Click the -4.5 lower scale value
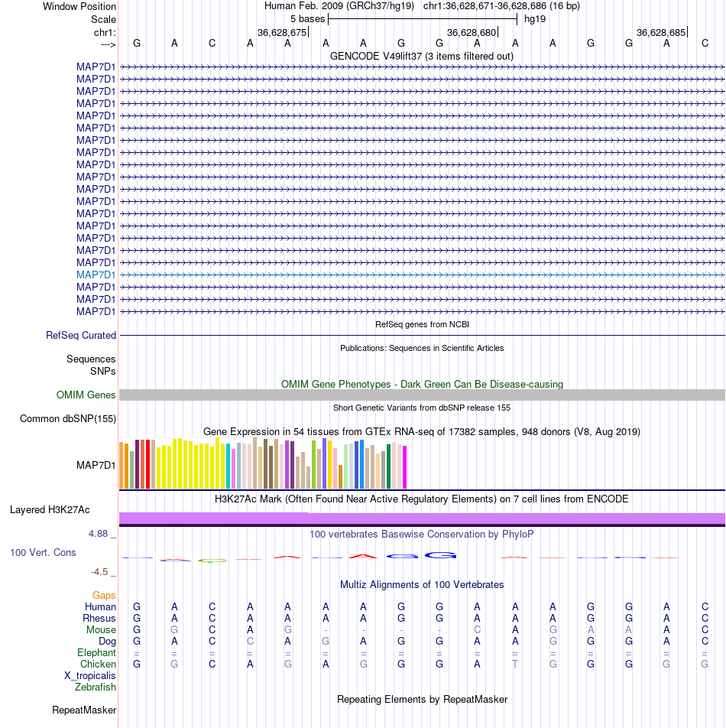 click(99, 572)
